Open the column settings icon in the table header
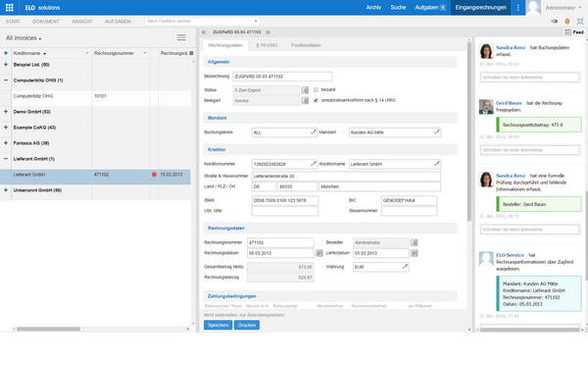 pyautogui.click(x=191, y=53)
